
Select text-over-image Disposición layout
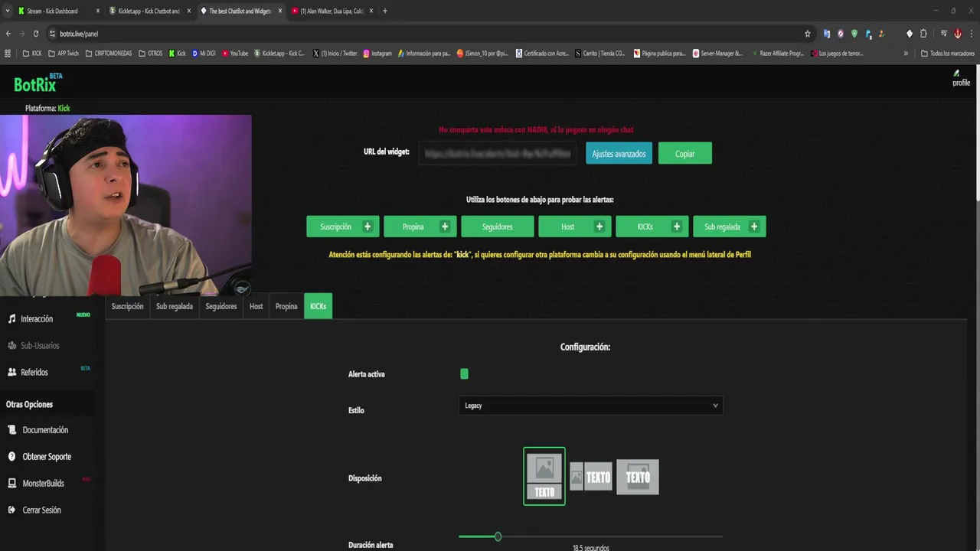pyautogui.click(x=638, y=477)
